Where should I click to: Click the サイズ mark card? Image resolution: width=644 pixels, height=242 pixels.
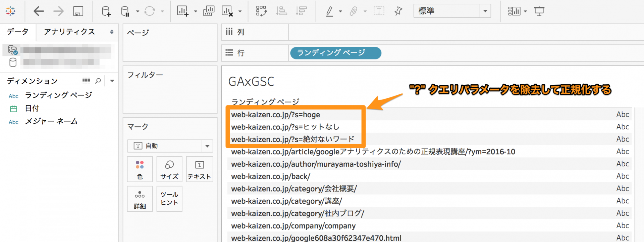point(169,169)
